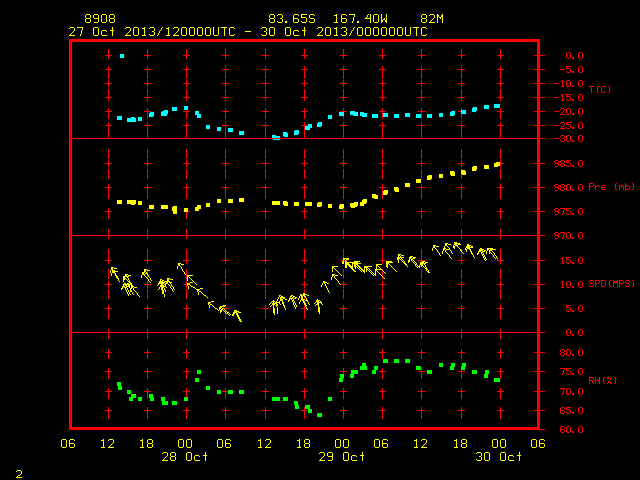Screen dimensions: 640x480
Task: Click the date range title text
Action: point(248,32)
